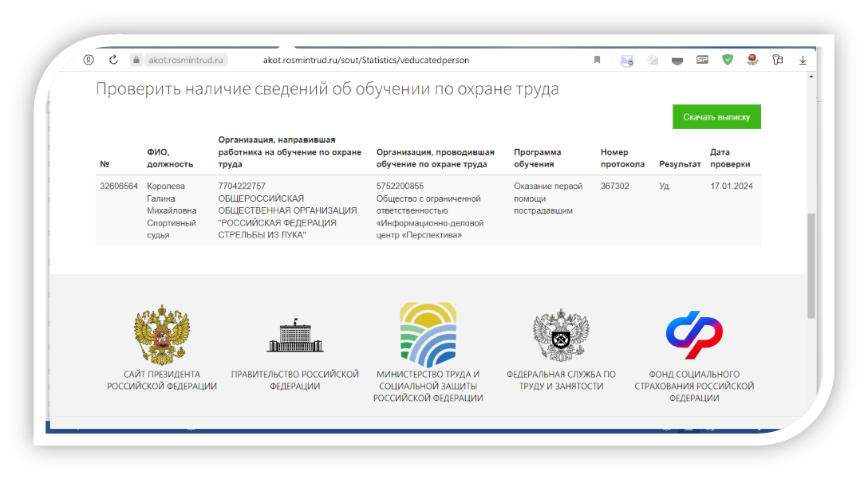Screen dimensions: 868x479
Task: Click the red wax seal extension icon
Action: coord(752,60)
